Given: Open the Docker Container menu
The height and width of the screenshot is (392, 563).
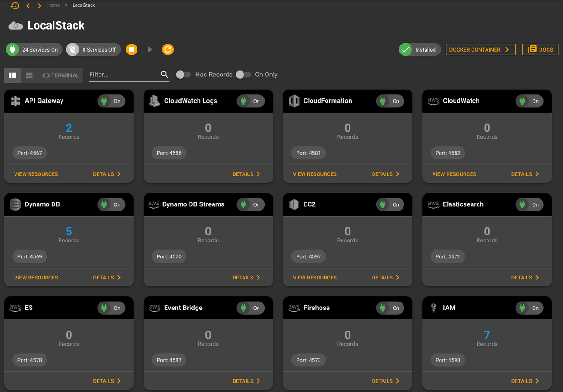Looking at the screenshot, I should [480, 49].
